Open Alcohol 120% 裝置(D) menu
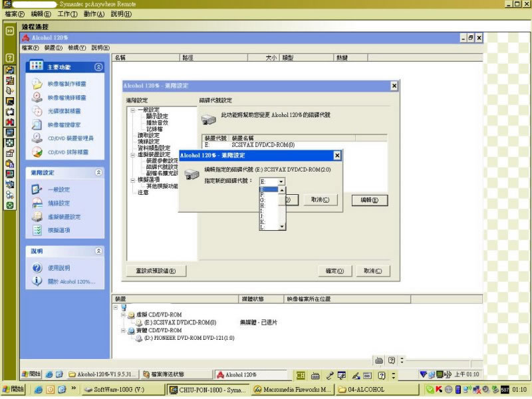Screen dimensions: 532x399 click(53, 48)
